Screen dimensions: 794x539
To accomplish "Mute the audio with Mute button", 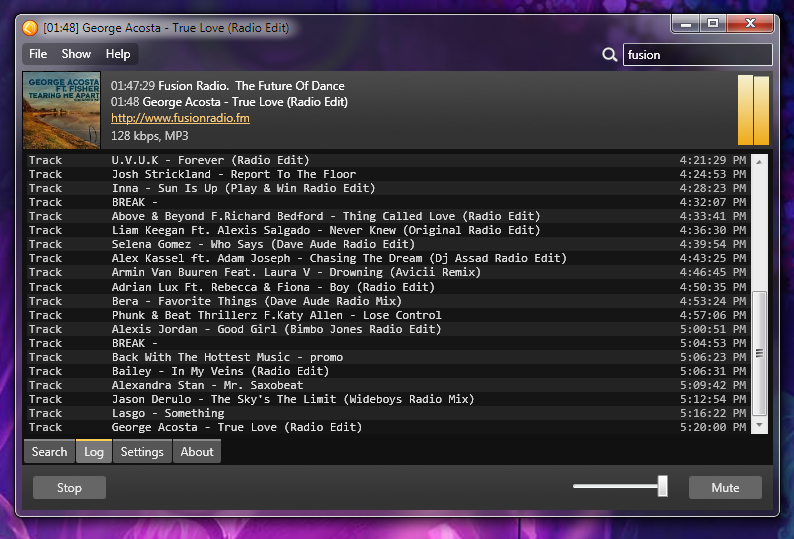I will pyautogui.click(x=725, y=487).
